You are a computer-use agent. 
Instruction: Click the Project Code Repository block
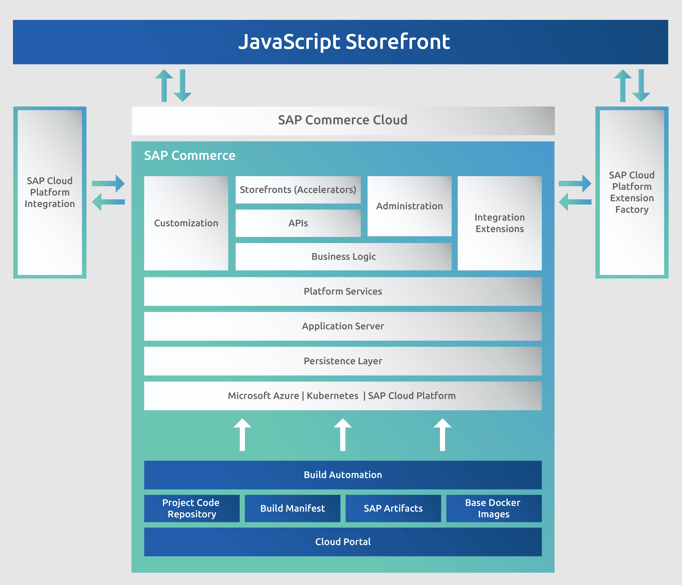tap(191, 508)
